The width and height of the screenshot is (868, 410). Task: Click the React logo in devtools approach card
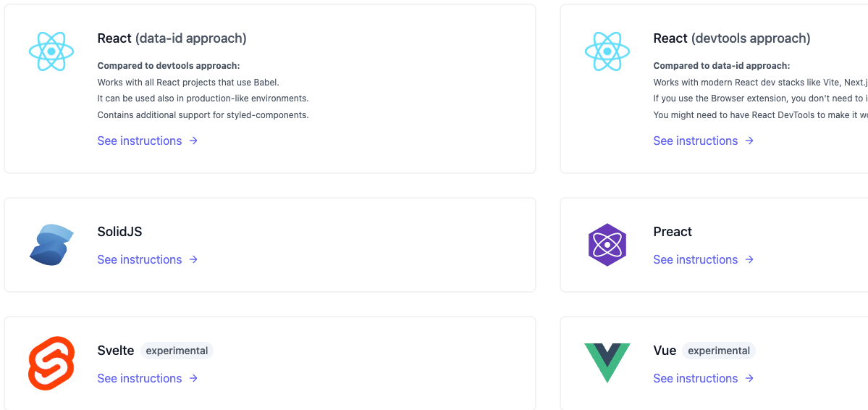[607, 51]
